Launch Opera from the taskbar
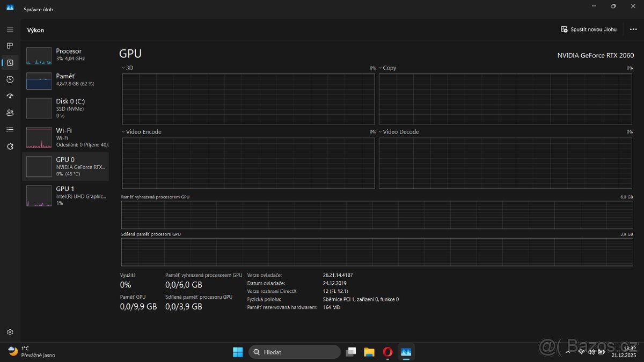 (387, 352)
